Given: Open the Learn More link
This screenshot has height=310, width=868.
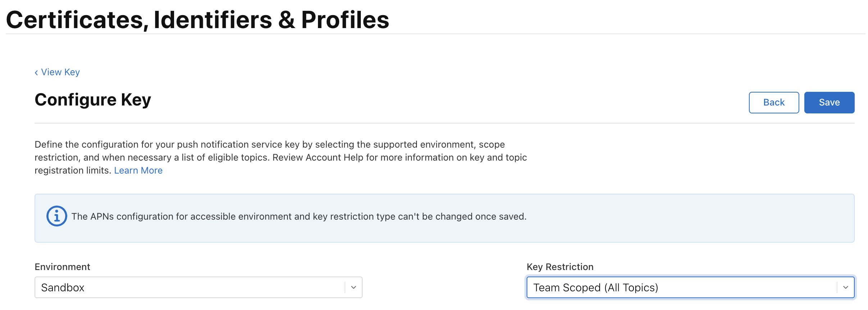Looking at the screenshot, I should [138, 170].
